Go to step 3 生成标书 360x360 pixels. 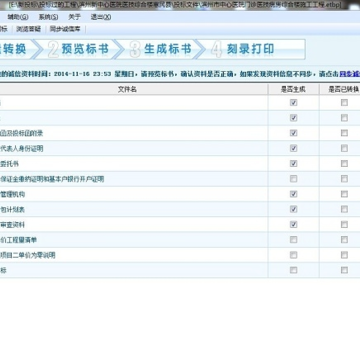(x=161, y=49)
